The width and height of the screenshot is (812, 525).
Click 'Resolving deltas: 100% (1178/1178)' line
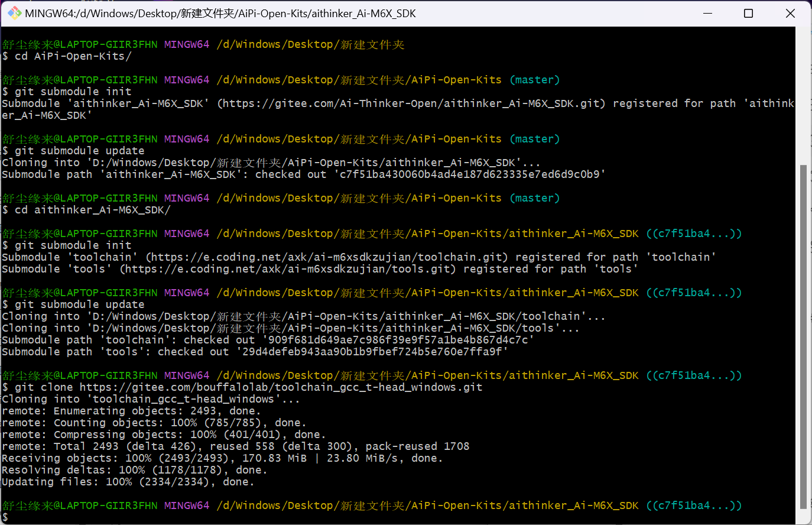pyautogui.click(x=135, y=470)
